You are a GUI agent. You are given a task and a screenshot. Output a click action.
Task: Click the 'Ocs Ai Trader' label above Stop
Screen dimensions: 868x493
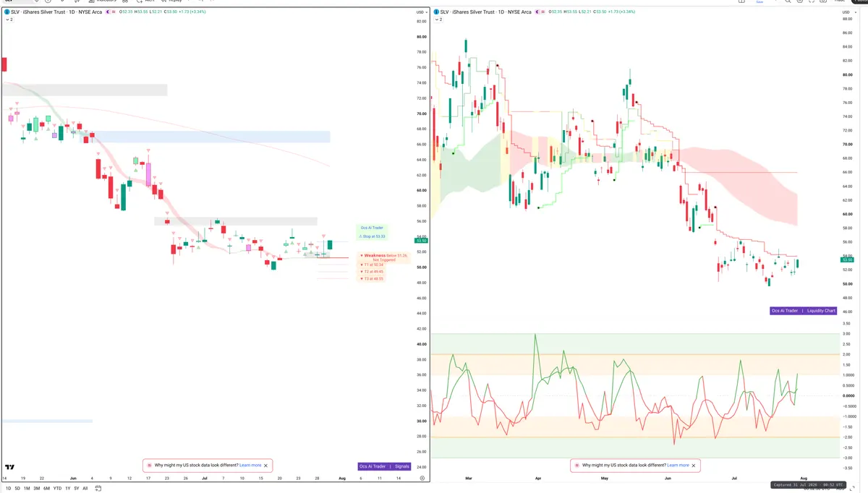[372, 227]
